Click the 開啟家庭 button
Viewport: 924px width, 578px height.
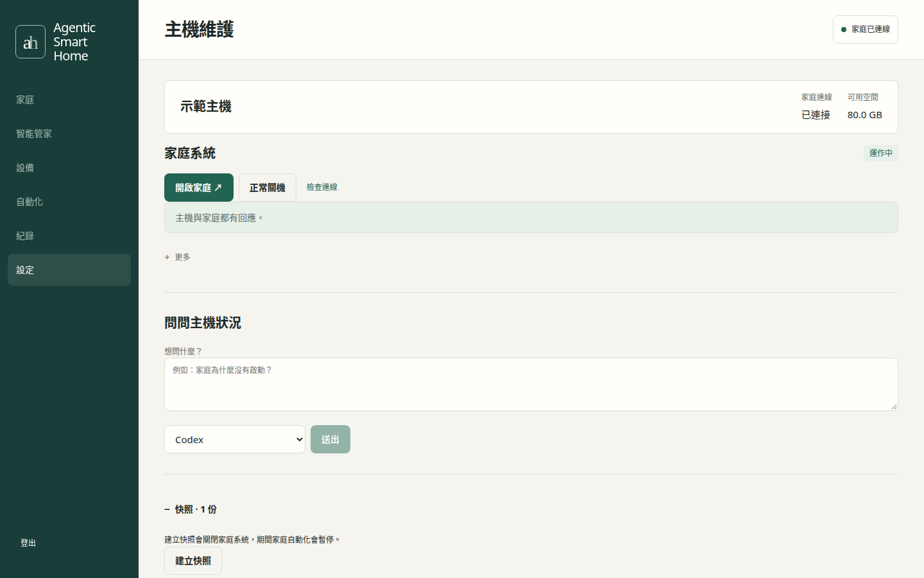point(199,188)
